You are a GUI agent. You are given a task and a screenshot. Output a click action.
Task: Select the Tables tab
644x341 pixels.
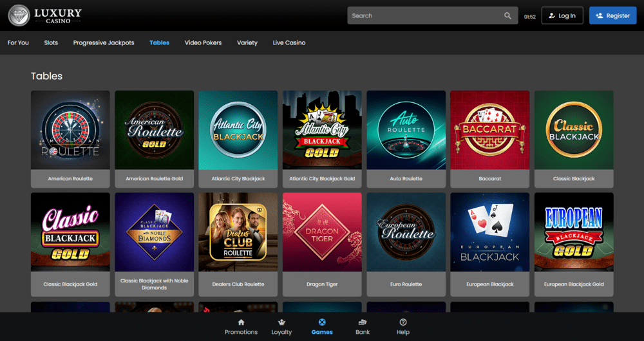coord(159,42)
